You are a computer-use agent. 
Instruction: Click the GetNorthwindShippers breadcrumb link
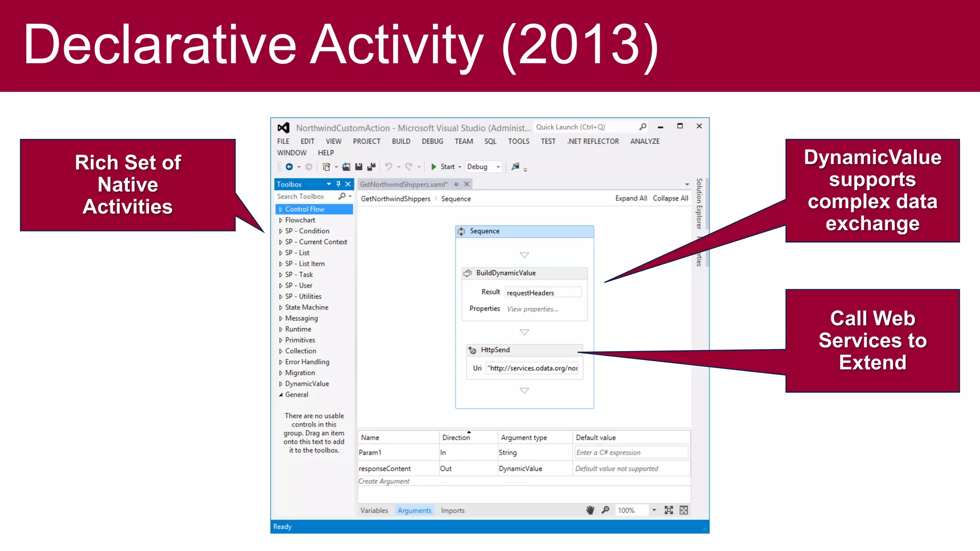tap(396, 198)
